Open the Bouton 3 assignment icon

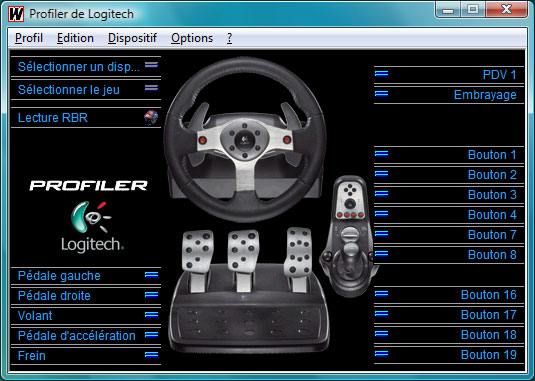[381, 193]
